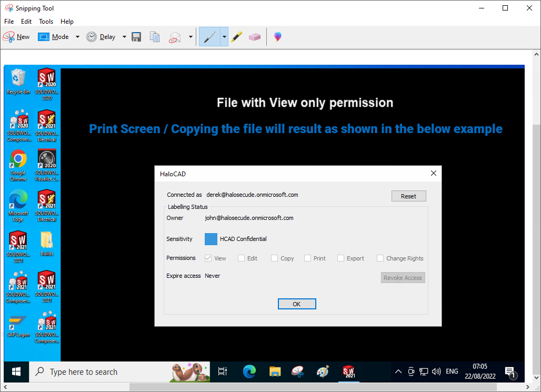Tick the Print permission checkbox
The width and height of the screenshot is (541, 392).
coord(307,258)
